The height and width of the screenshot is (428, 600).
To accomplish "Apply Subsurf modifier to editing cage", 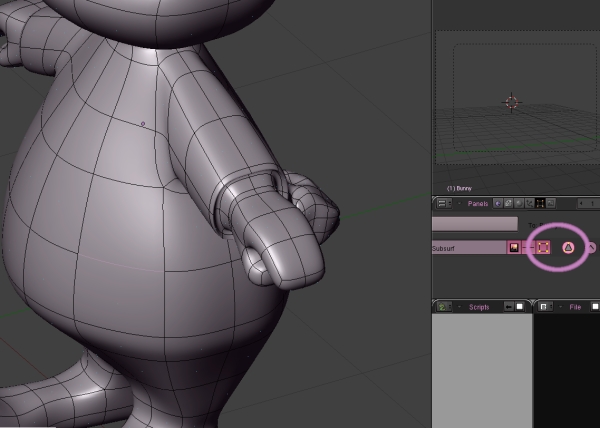I will (x=568, y=248).
